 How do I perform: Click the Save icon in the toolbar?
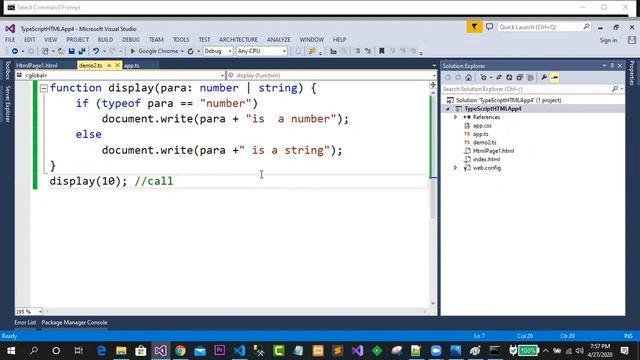click(71, 51)
